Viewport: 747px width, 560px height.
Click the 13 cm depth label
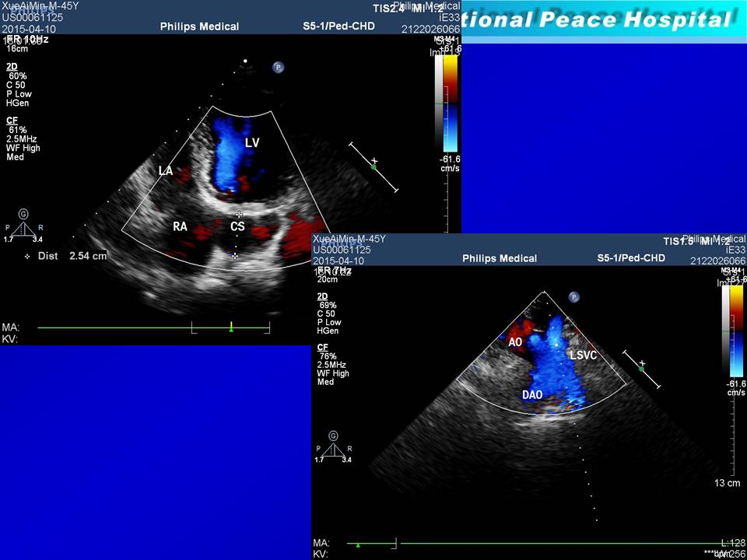pyautogui.click(x=727, y=484)
